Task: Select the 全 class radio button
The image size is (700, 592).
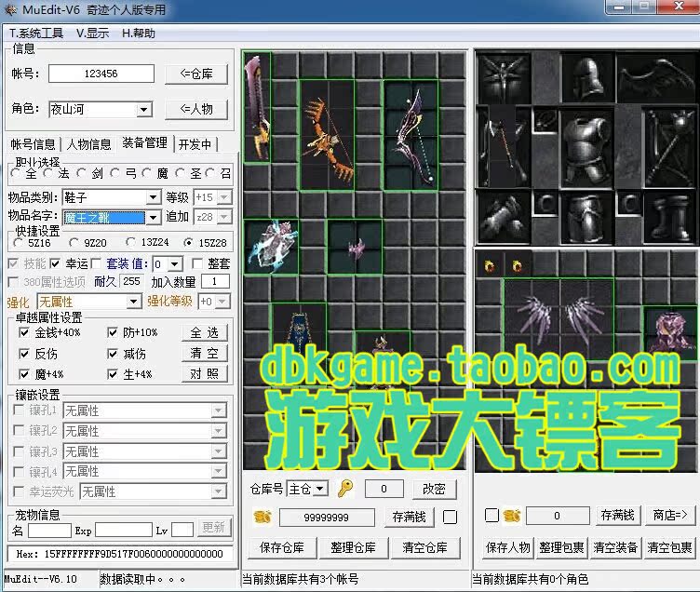Action: 16,173
